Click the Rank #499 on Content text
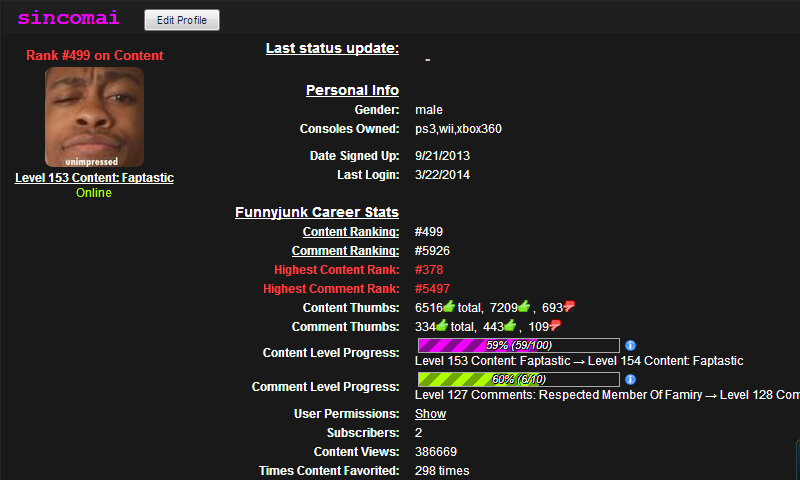The height and width of the screenshot is (480, 800). 95,55
